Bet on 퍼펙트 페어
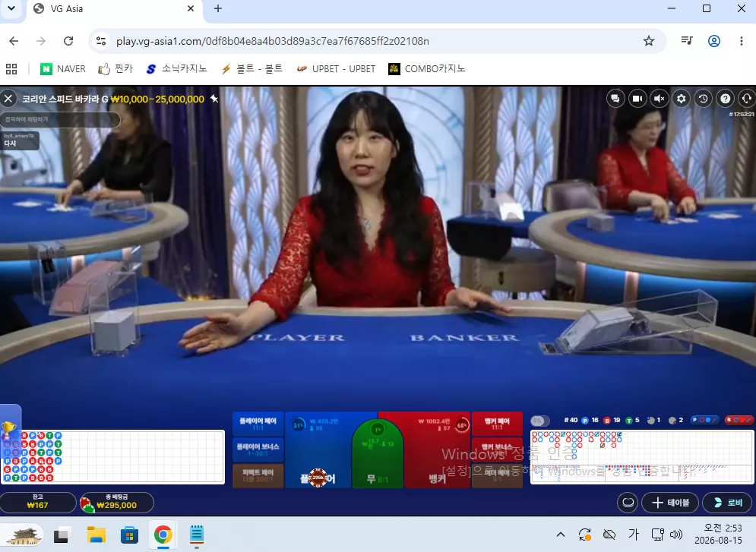The height and width of the screenshot is (552, 756). tap(258, 475)
